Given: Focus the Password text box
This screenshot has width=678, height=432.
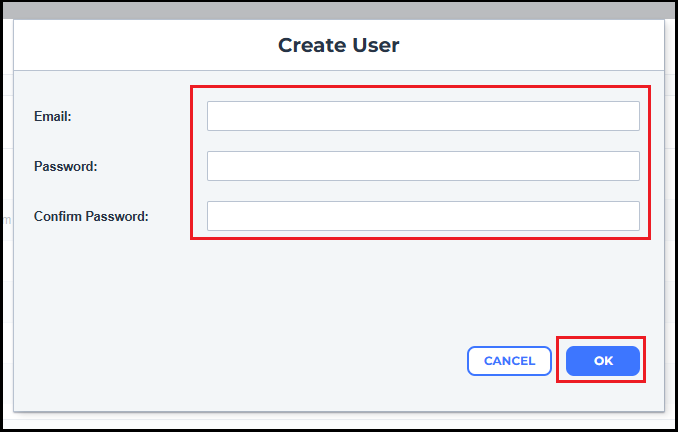Looking at the screenshot, I should click(x=423, y=166).
